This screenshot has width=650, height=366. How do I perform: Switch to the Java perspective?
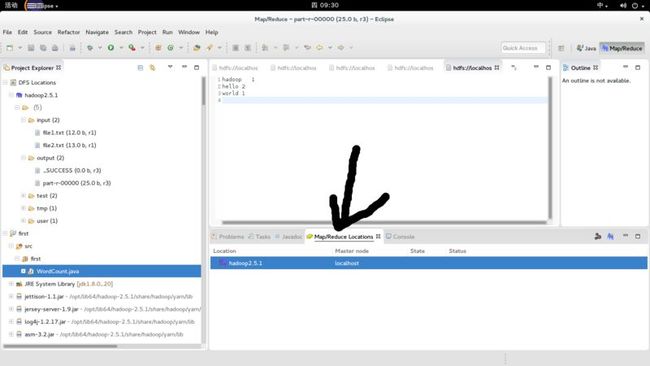pyautogui.click(x=586, y=48)
